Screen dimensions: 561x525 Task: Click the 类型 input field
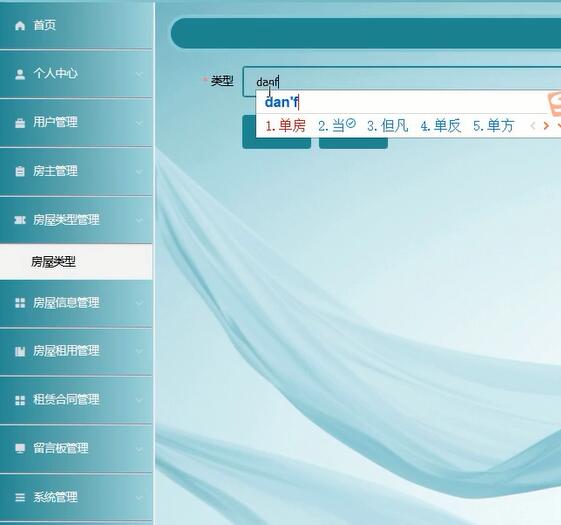pyautogui.click(x=402, y=82)
